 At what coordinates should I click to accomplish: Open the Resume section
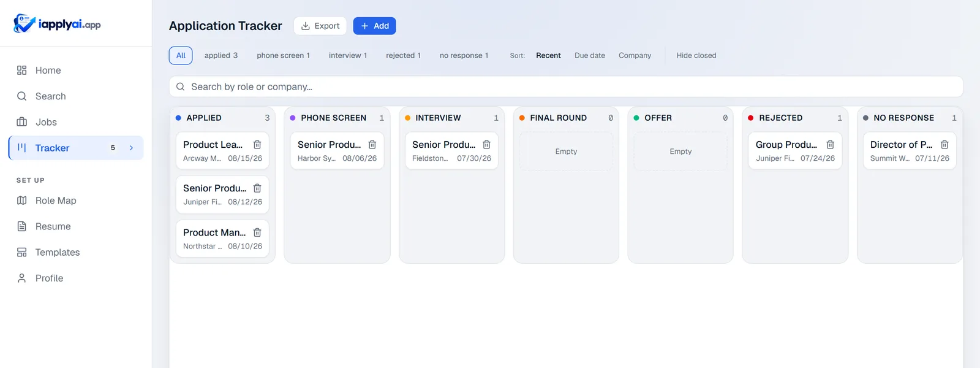point(76,226)
